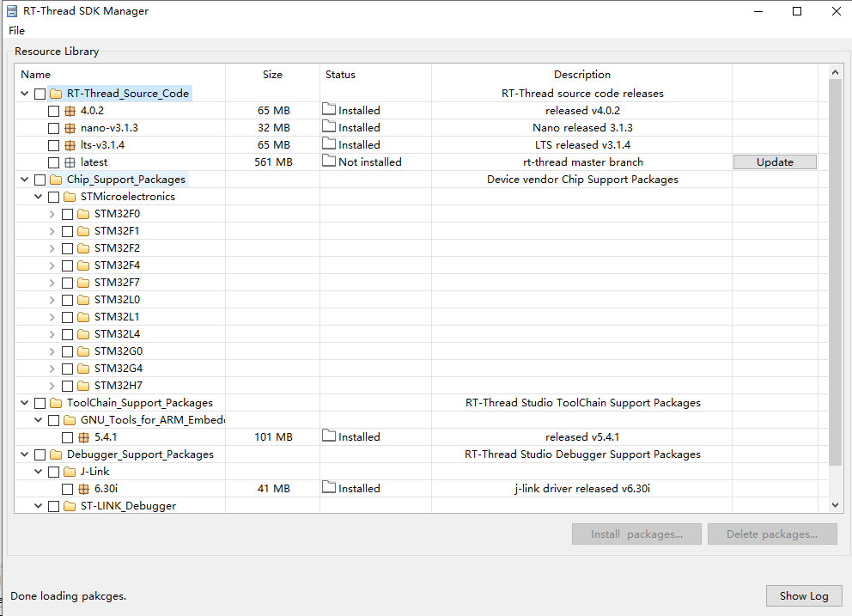Click the vertical scrollbar down arrow

(835, 505)
